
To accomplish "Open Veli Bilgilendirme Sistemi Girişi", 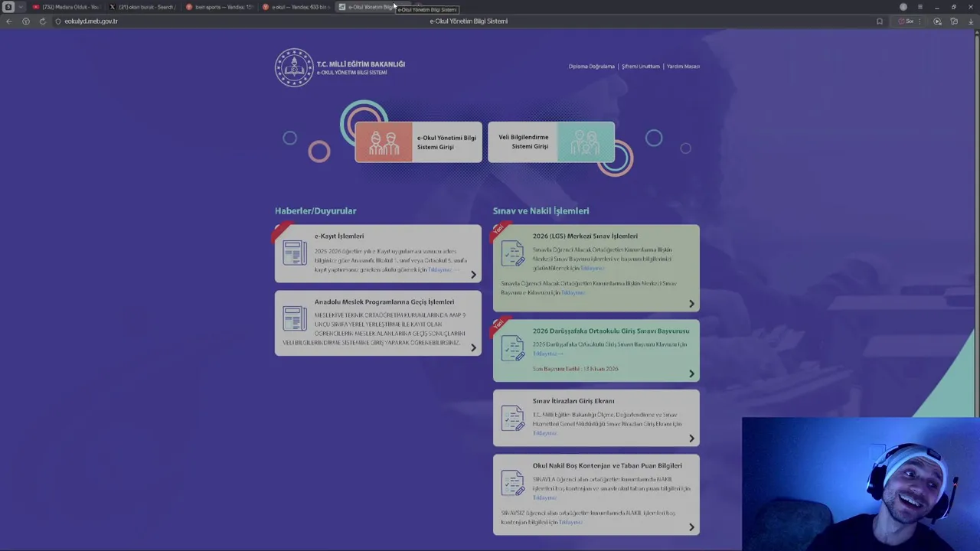I will pos(551,142).
